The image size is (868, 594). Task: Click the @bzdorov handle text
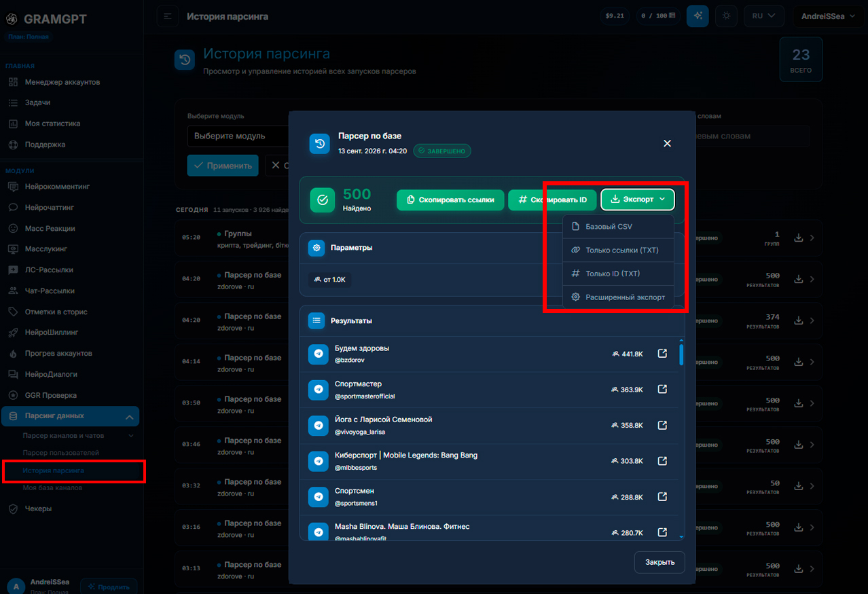349,360
